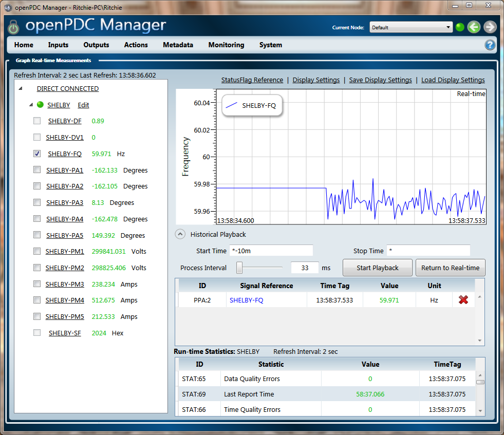
Task: Click the signal table scrollbar up arrow
Action: tap(479, 297)
